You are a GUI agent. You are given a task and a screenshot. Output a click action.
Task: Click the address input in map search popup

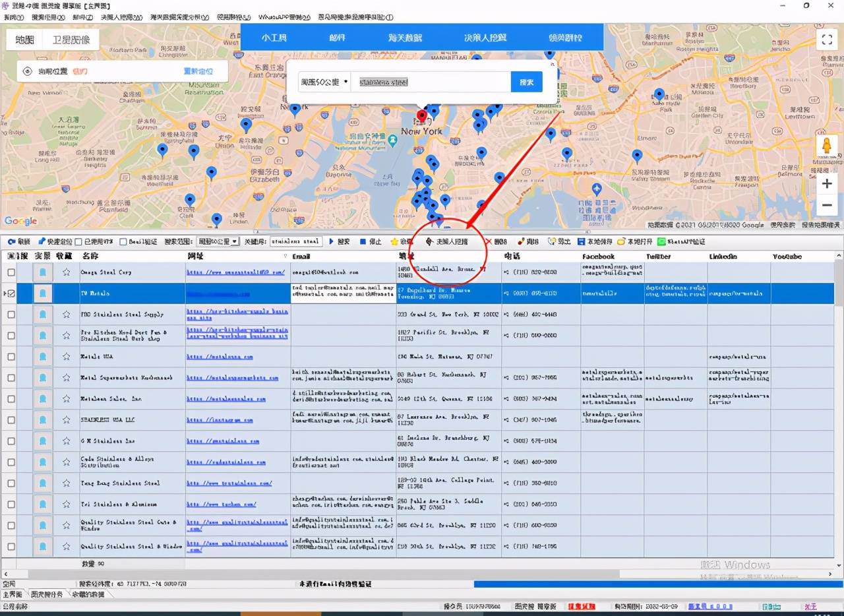pyautogui.click(x=431, y=82)
